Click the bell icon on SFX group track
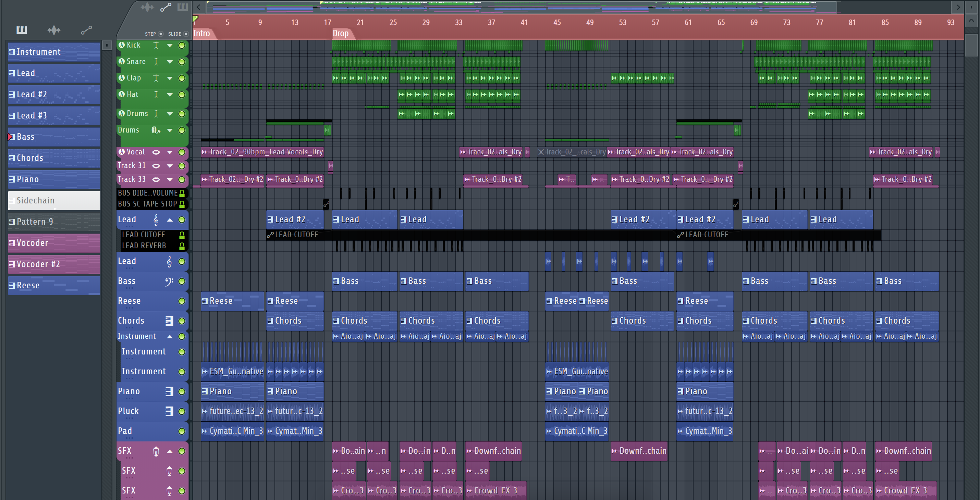980x500 pixels. click(x=156, y=451)
